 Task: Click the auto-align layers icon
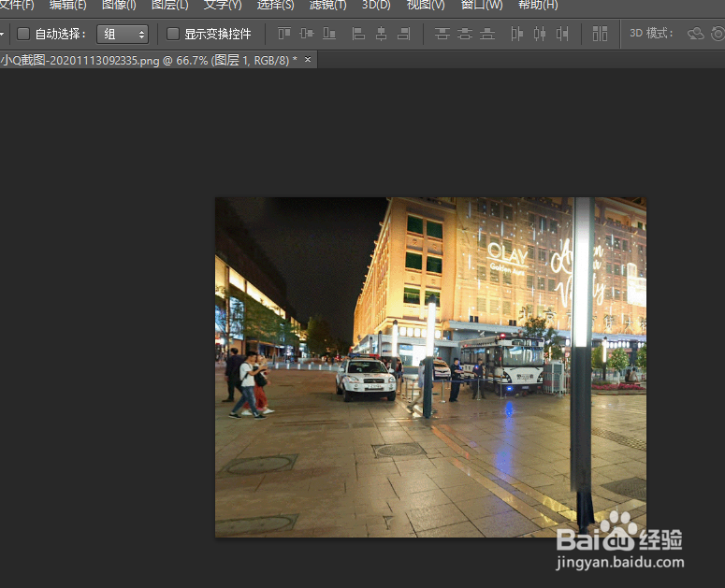601,34
